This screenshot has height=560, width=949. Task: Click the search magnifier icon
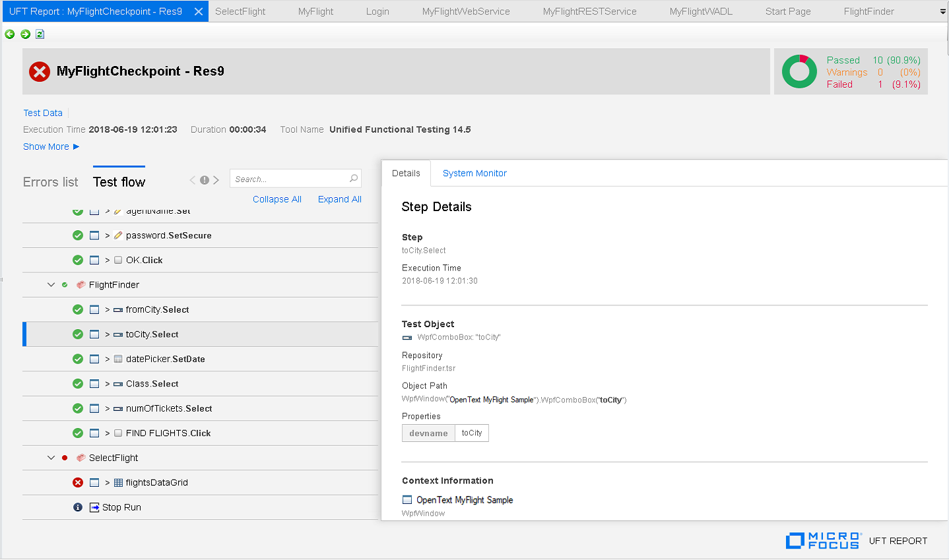click(x=354, y=179)
